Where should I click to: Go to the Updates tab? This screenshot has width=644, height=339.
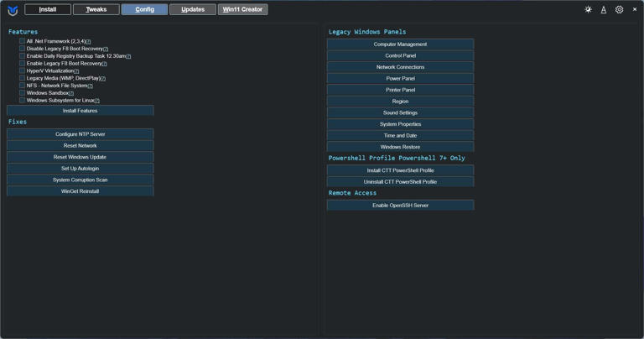(193, 10)
